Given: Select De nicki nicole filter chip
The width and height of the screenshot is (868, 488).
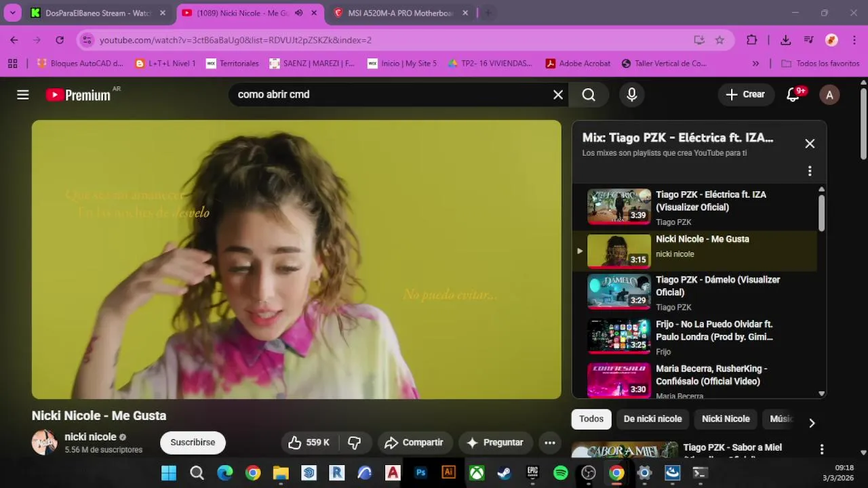Looking at the screenshot, I should [x=653, y=419].
